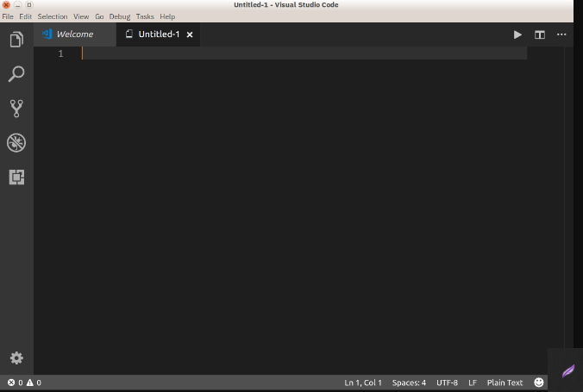Click the warnings count icon in status bar

click(x=29, y=383)
